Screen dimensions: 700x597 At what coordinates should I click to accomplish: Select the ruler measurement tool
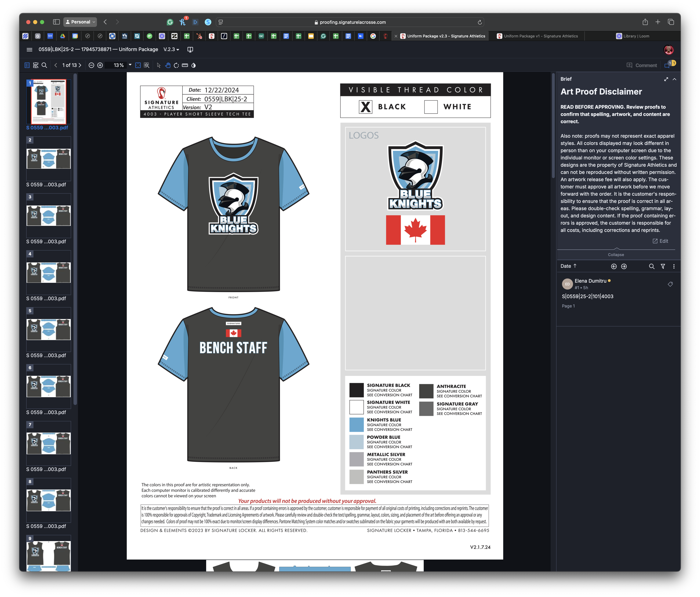click(x=185, y=65)
